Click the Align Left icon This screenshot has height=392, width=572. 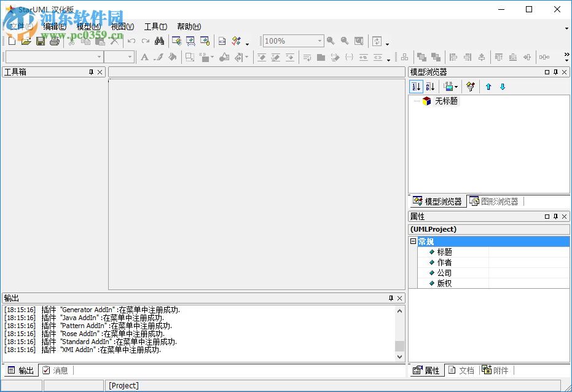click(x=453, y=57)
